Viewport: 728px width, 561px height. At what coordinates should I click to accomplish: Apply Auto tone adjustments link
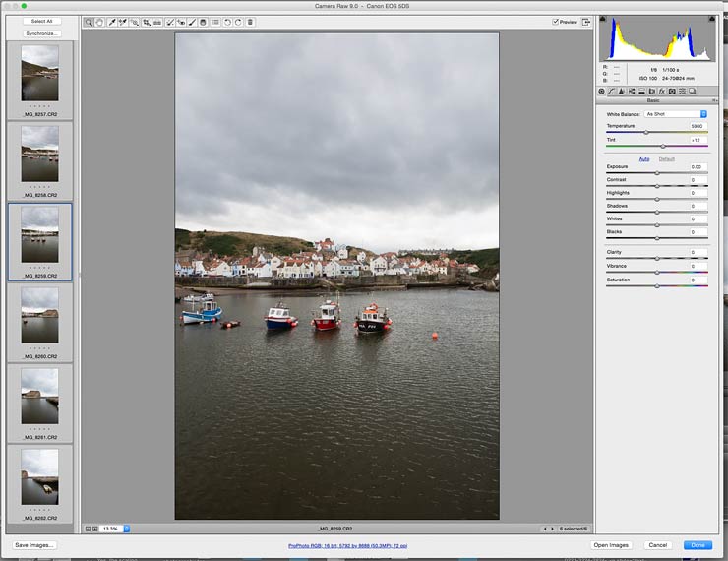(x=644, y=159)
